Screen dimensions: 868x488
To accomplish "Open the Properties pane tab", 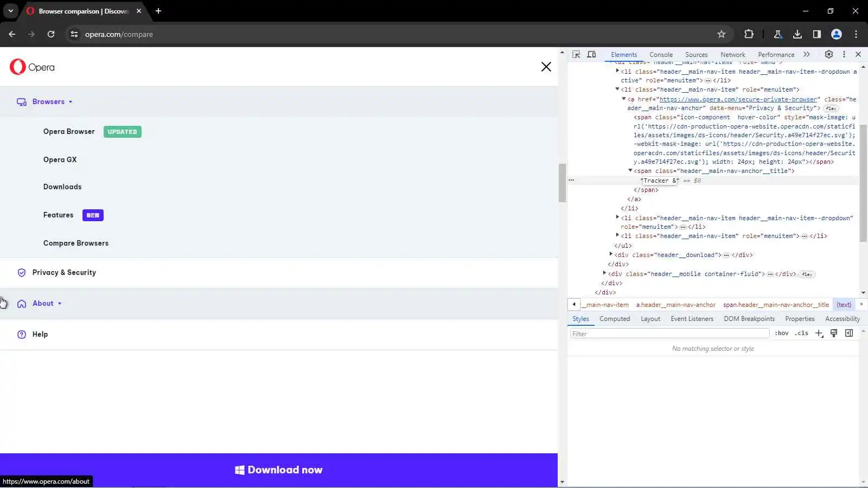I will 800,319.
